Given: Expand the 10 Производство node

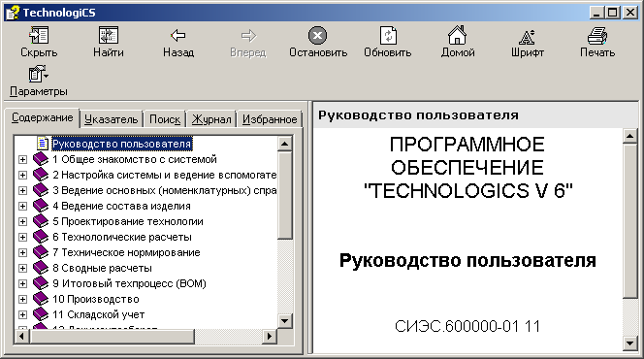Looking at the screenshot, I should tap(22, 300).
